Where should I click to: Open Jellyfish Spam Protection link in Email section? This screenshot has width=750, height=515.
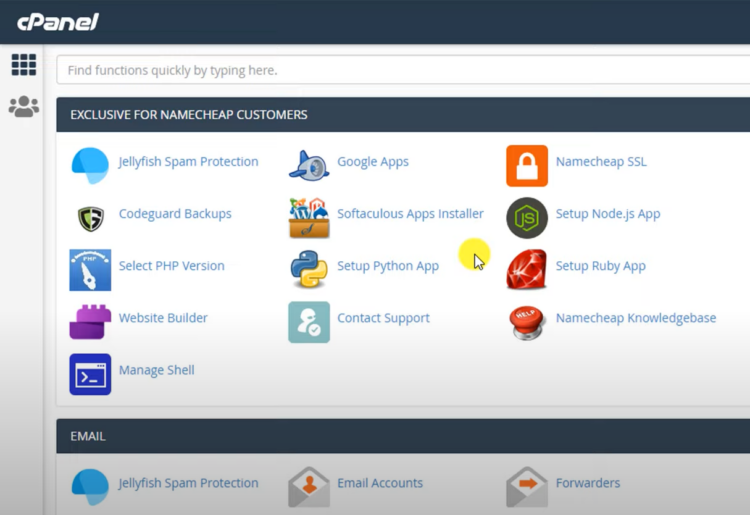point(188,483)
